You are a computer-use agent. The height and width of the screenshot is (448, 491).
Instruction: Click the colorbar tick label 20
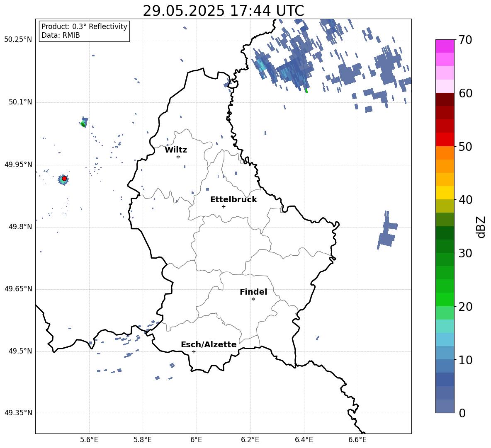pos(465,307)
